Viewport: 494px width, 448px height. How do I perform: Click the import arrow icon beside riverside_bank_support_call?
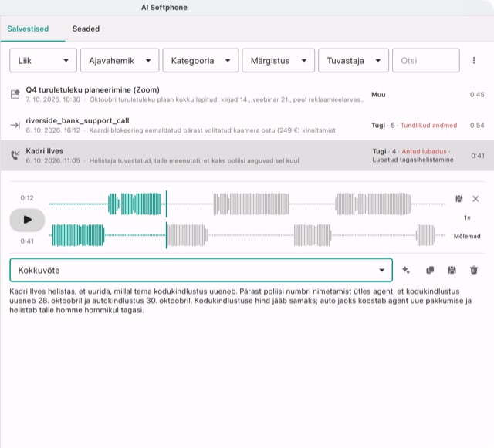[15, 126]
